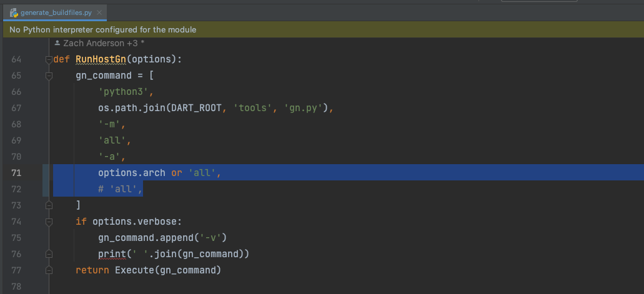644x294 pixels.
Task: Collapse the if options.verbose block fold
Action: [49, 222]
